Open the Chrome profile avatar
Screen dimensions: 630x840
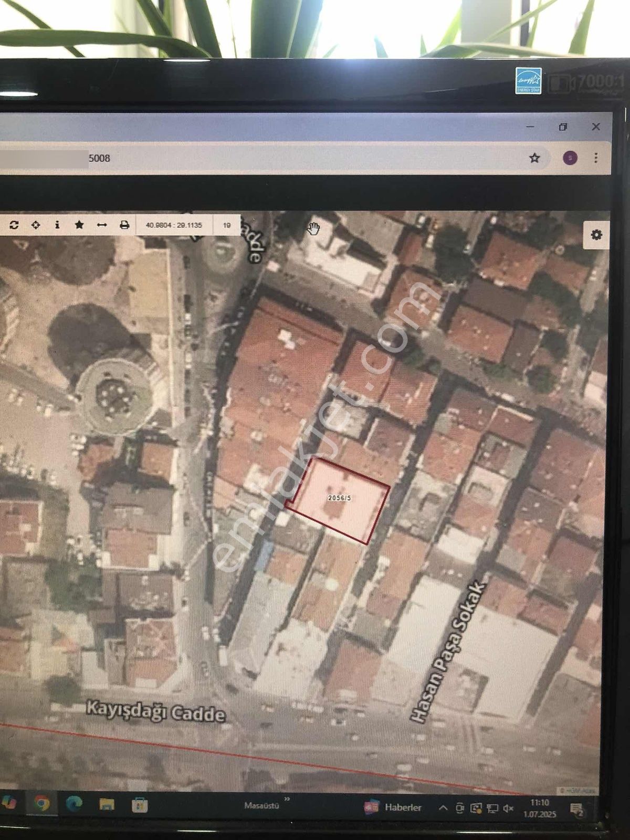(x=570, y=158)
